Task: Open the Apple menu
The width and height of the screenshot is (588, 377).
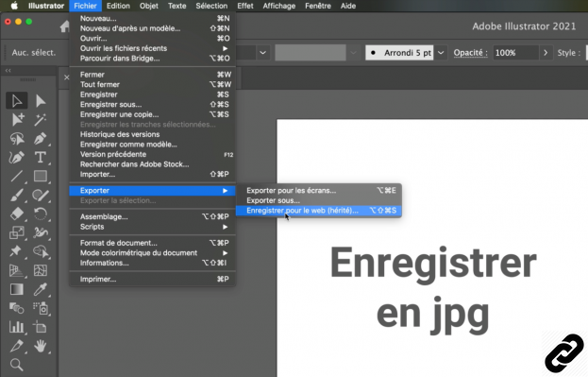Action: [14, 6]
